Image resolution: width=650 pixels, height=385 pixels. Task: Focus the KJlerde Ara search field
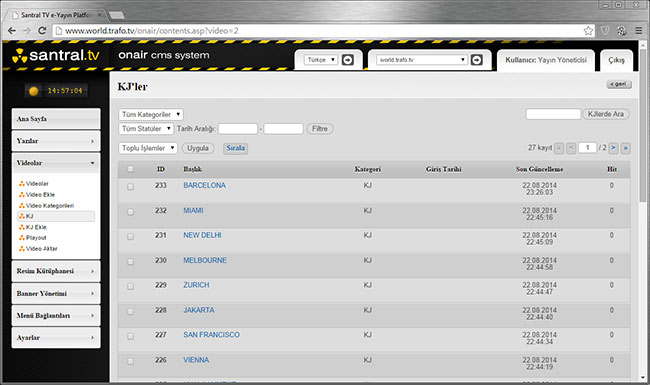(553, 114)
